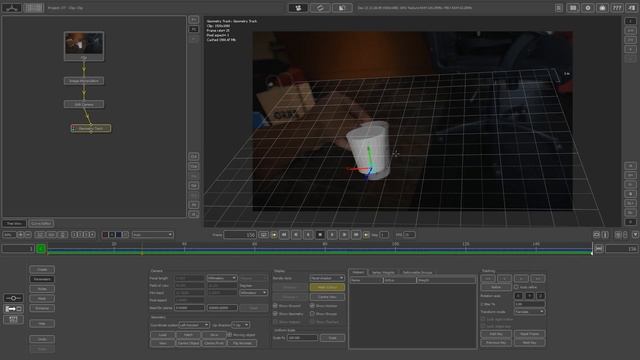Select the Geometry Track node

click(x=91, y=128)
